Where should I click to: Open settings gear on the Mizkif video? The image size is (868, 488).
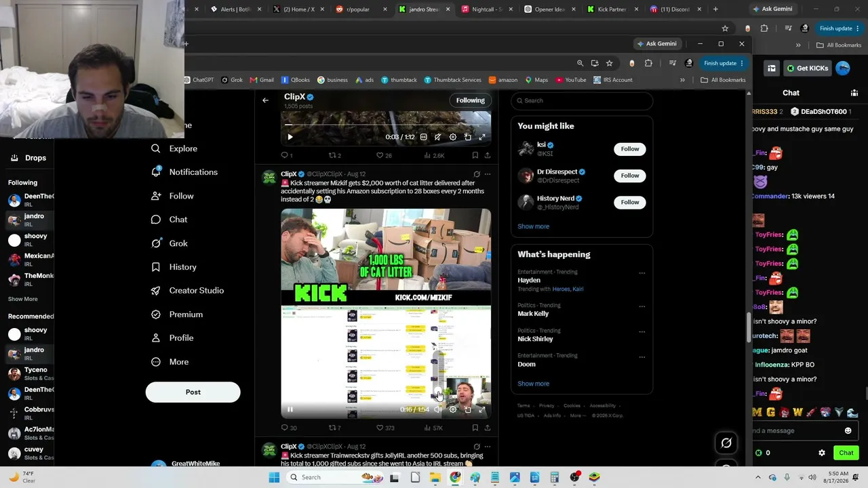pyautogui.click(x=453, y=409)
